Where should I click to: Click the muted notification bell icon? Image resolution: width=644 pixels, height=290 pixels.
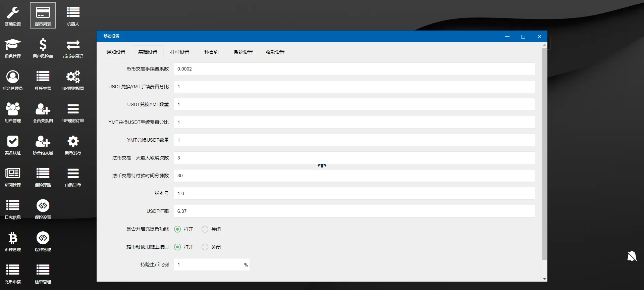pyautogui.click(x=632, y=256)
